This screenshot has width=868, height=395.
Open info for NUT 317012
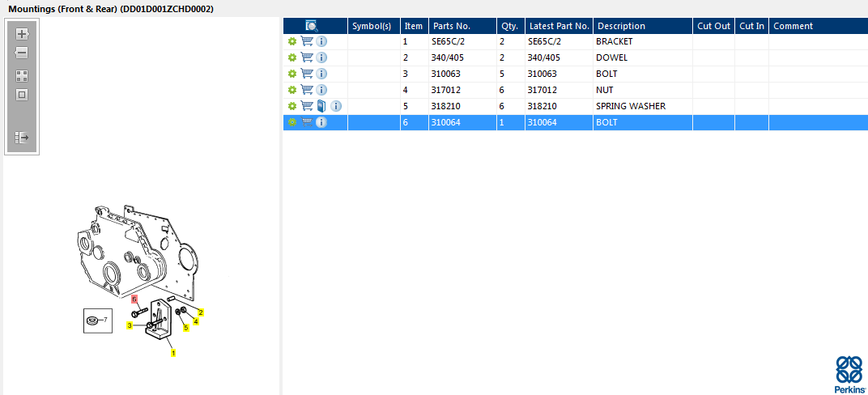coord(321,90)
